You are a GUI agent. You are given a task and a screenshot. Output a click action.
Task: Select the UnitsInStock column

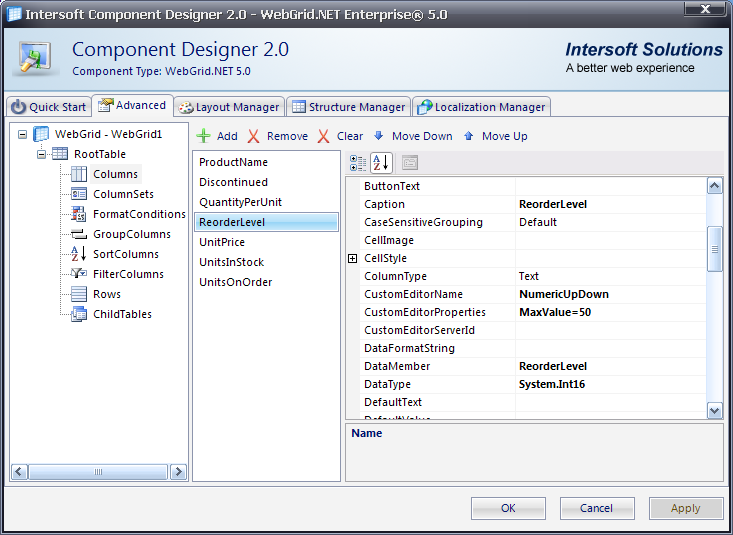coord(266,262)
